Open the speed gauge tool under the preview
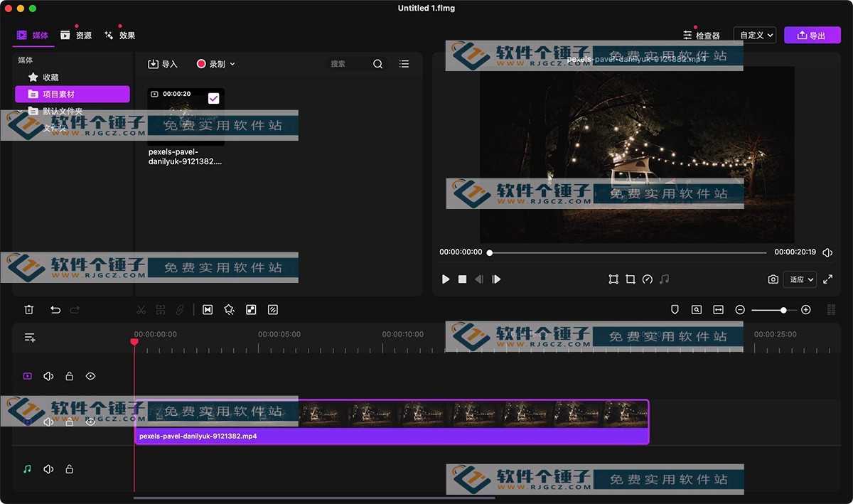The image size is (853, 504). pyautogui.click(x=648, y=279)
